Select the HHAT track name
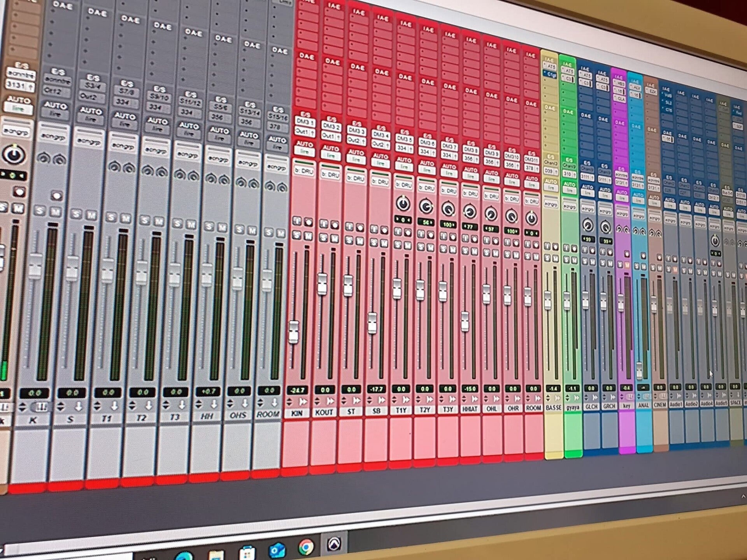The image size is (747, 560). pyautogui.click(x=470, y=409)
